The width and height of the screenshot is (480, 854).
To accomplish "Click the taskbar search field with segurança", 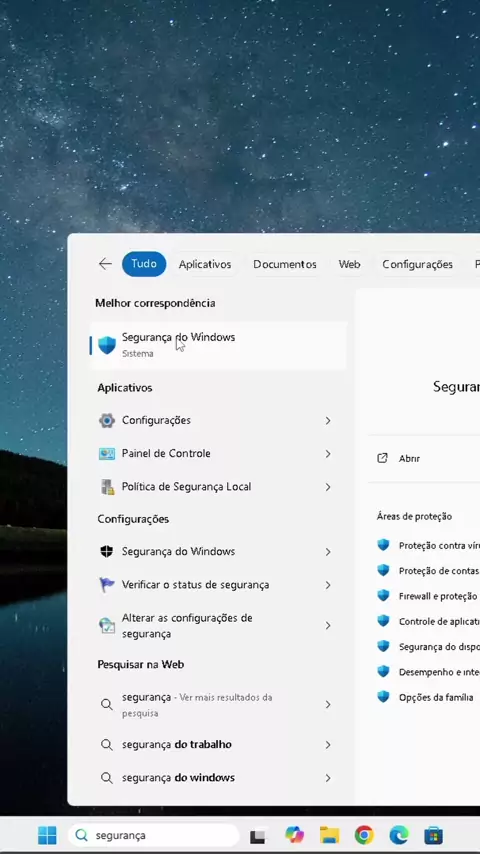I will click(154, 835).
